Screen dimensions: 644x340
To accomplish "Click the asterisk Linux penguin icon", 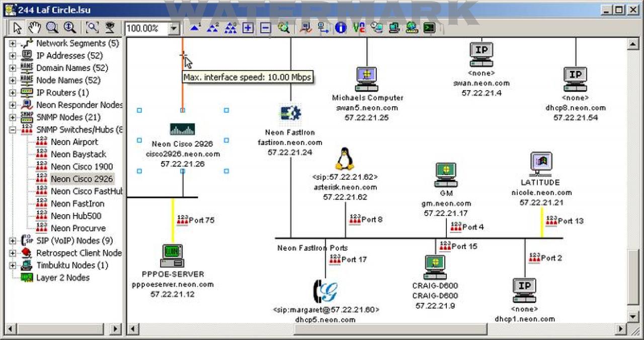I will click(345, 159).
